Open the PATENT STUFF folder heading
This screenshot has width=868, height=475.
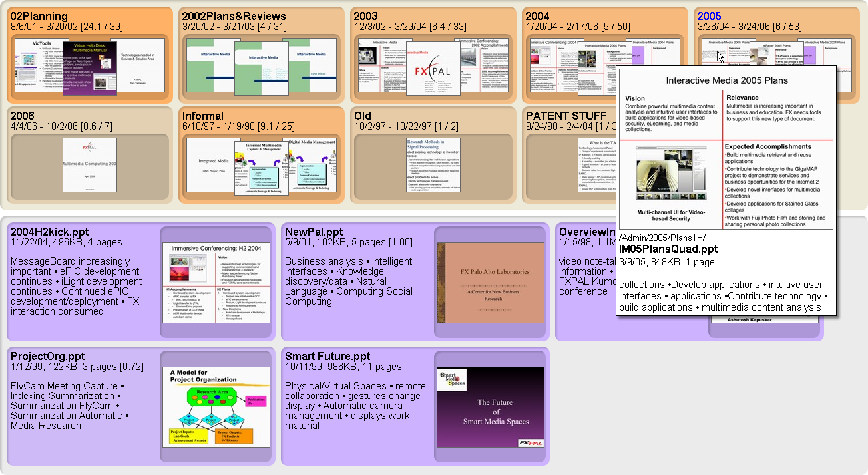566,116
